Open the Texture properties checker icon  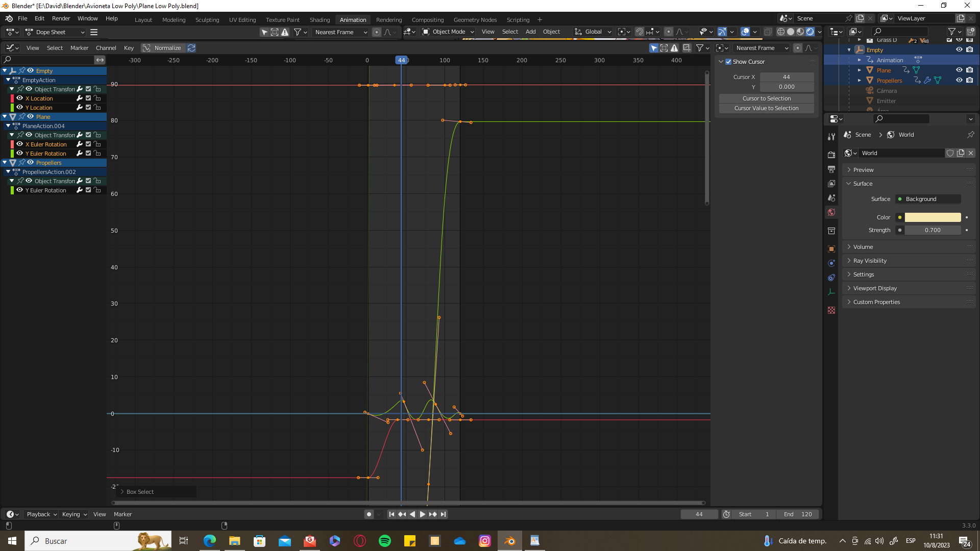pyautogui.click(x=831, y=310)
